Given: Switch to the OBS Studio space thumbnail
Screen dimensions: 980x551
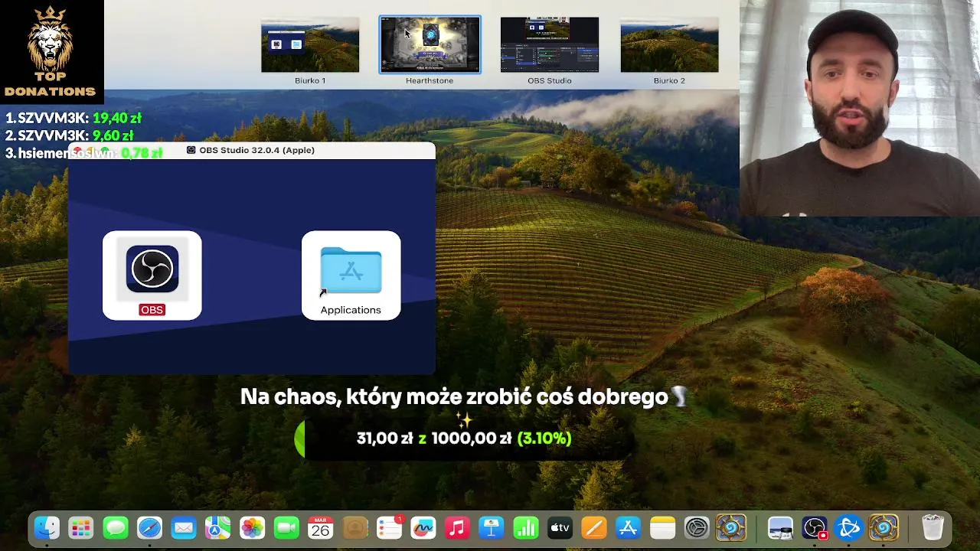Looking at the screenshot, I should 550,45.
